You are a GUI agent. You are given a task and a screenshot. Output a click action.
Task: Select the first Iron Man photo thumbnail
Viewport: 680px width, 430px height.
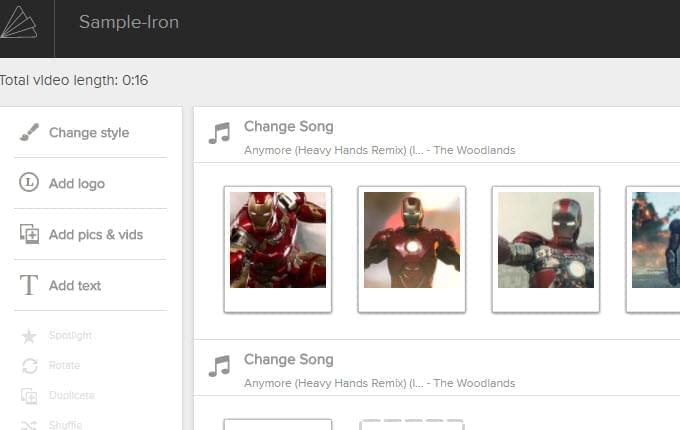pyautogui.click(x=277, y=240)
